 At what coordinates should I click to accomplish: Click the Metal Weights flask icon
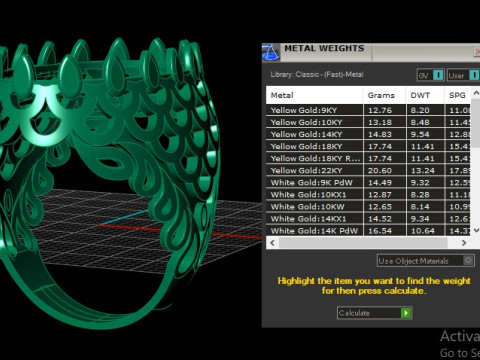271,52
